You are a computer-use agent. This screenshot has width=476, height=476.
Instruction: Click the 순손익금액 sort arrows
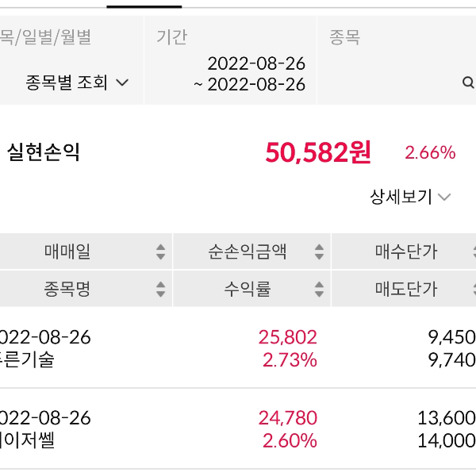319,252
